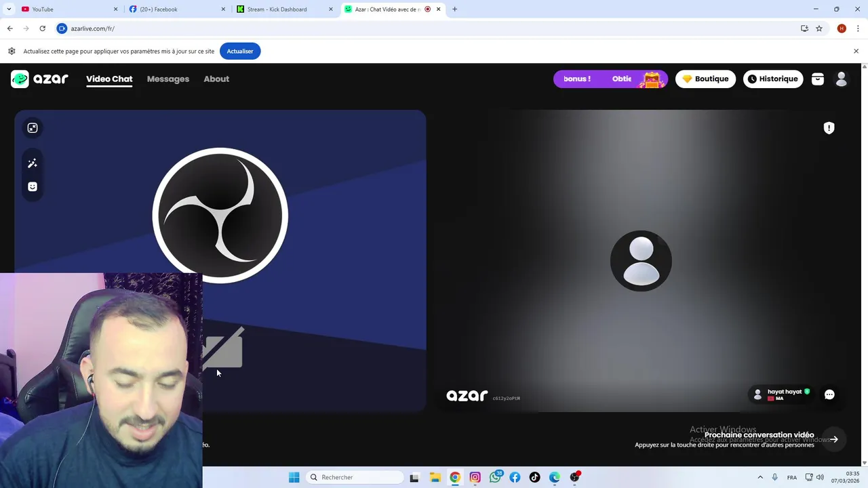Go back in browser history

pyautogui.click(x=9, y=28)
